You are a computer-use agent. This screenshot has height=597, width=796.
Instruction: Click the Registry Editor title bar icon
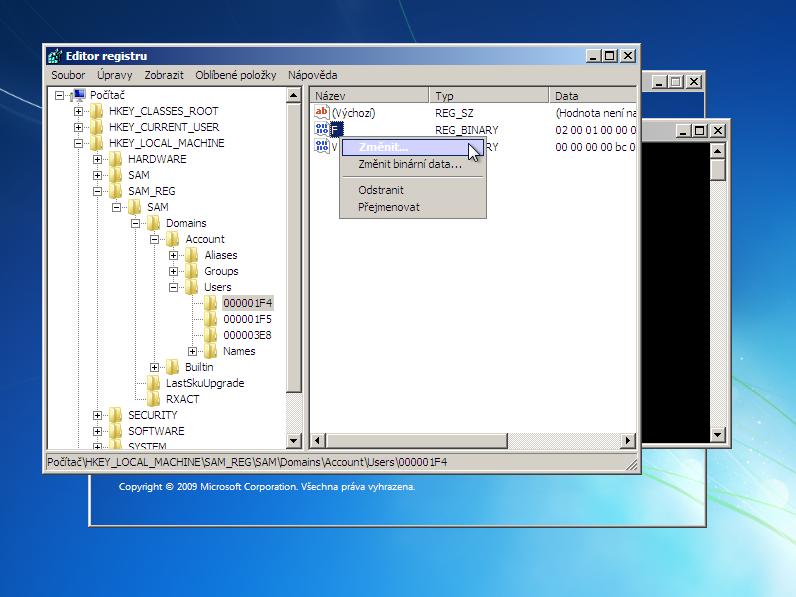coord(55,56)
